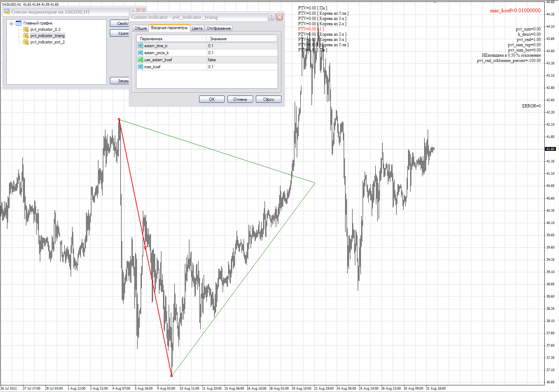Click the Главный график chart icon
The height and width of the screenshot is (392, 559).
click(x=19, y=23)
